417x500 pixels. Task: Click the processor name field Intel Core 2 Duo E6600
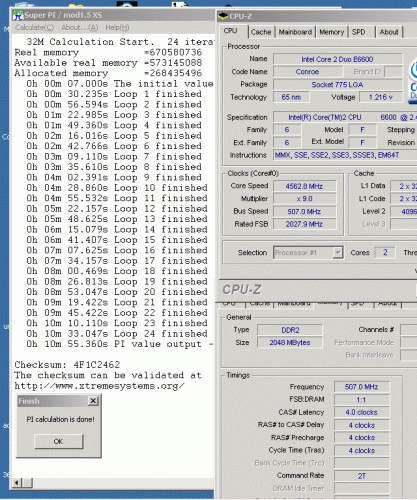[x=337, y=59]
